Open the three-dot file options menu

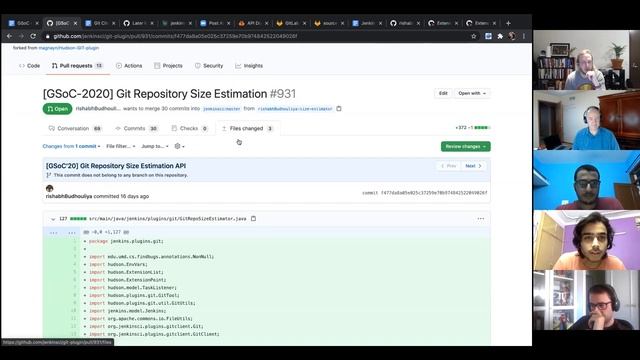[x=481, y=219]
